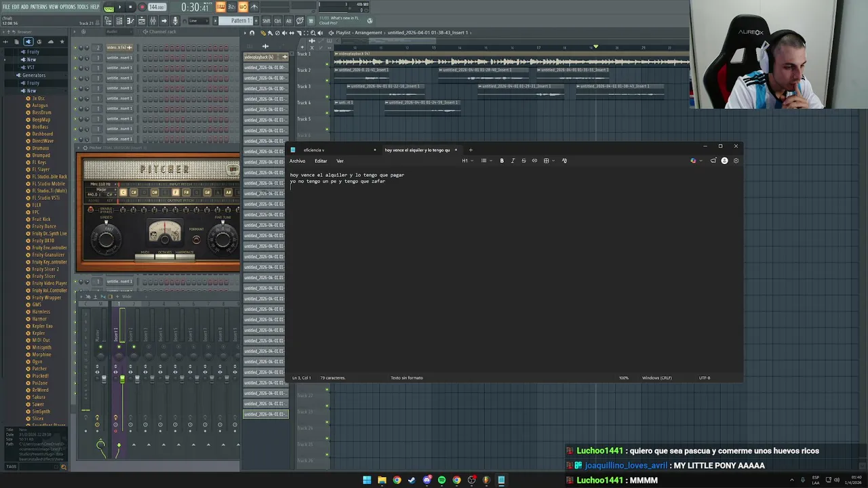Toggle the C# note key in Pitcher
This screenshot has width=868, height=488.
(x=134, y=192)
